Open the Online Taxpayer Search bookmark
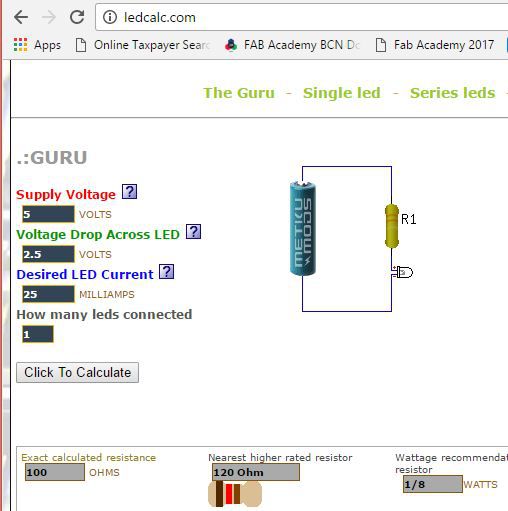The image size is (508, 511). (x=142, y=45)
